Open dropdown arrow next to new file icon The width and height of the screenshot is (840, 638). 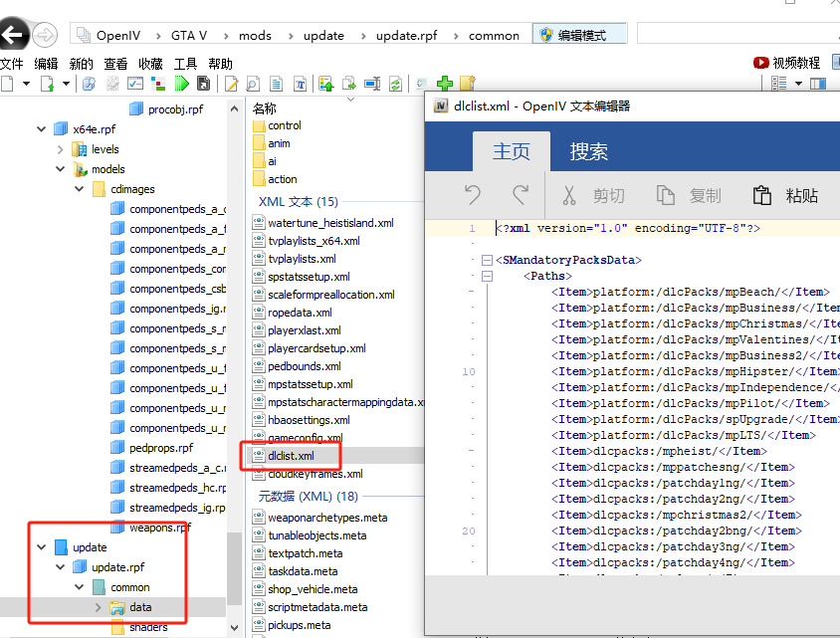pos(26,84)
